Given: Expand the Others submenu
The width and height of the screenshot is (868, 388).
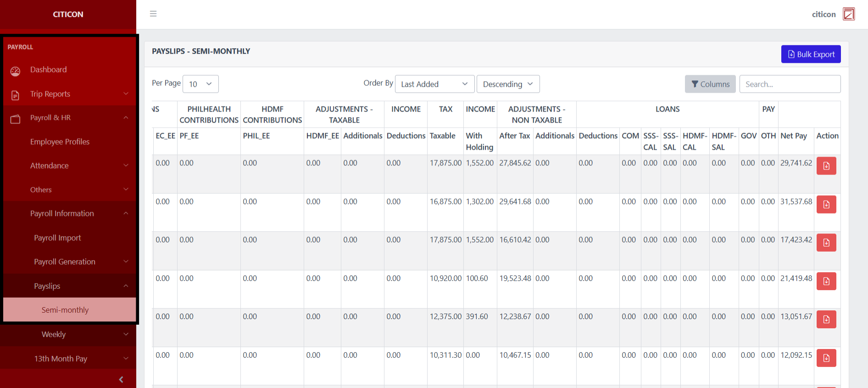Looking at the screenshot, I should [x=126, y=189].
